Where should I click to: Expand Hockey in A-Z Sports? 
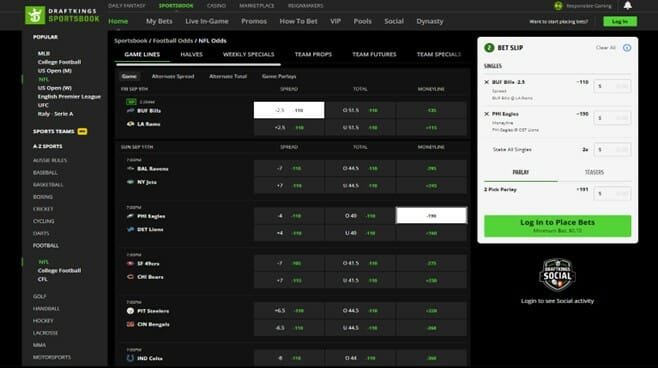click(x=43, y=321)
